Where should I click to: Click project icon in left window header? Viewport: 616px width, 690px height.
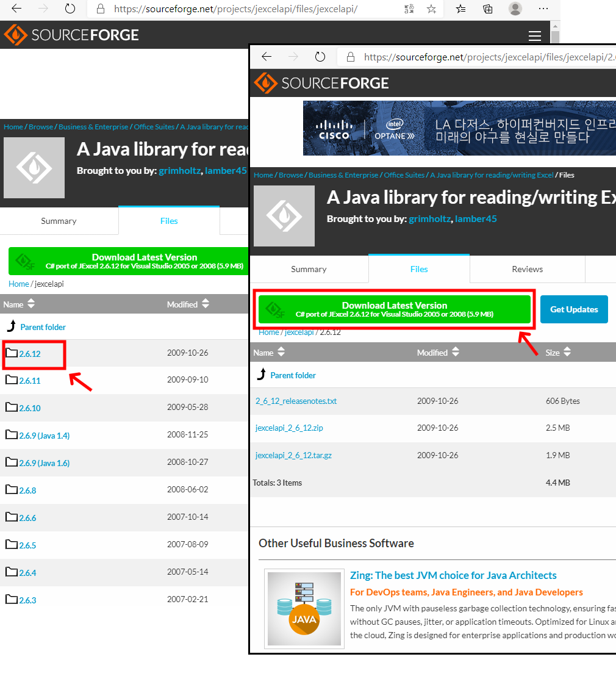[x=34, y=168]
